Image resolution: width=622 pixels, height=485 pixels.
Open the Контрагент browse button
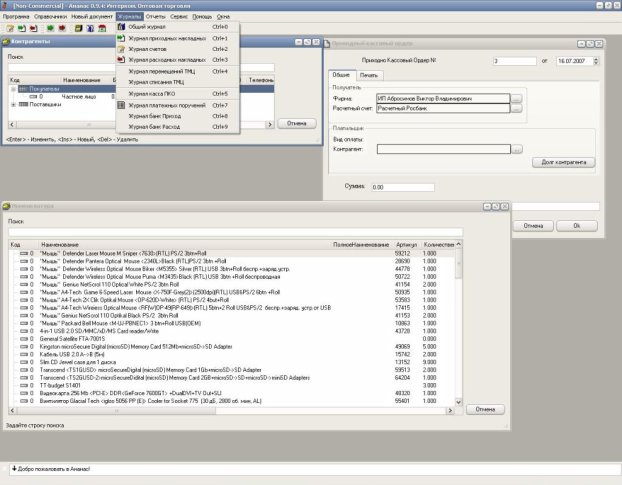517,149
